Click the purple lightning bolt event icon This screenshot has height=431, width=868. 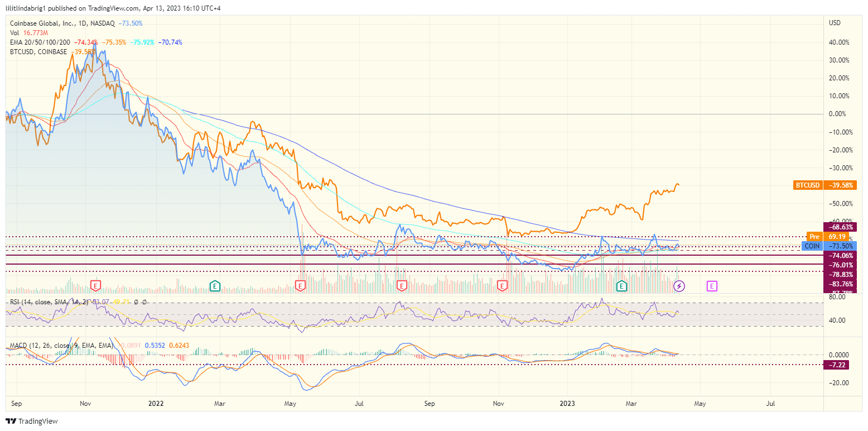[679, 286]
